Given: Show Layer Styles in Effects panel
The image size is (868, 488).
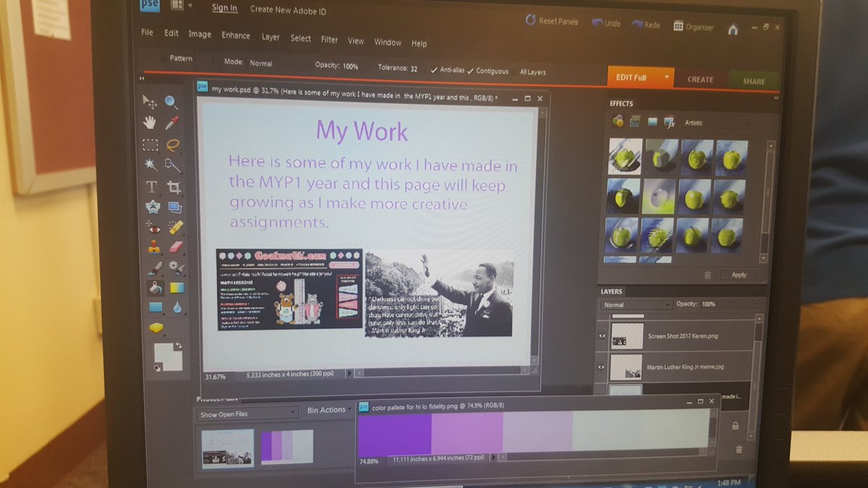Looking at the screenshot, I should pos(635,121).
